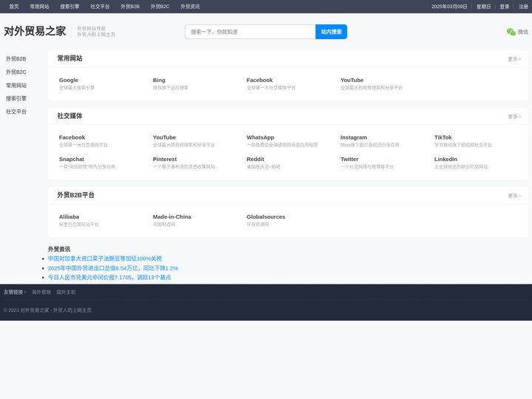Click the 注册 register link
The image size is (532, 399).
(523, 7)
